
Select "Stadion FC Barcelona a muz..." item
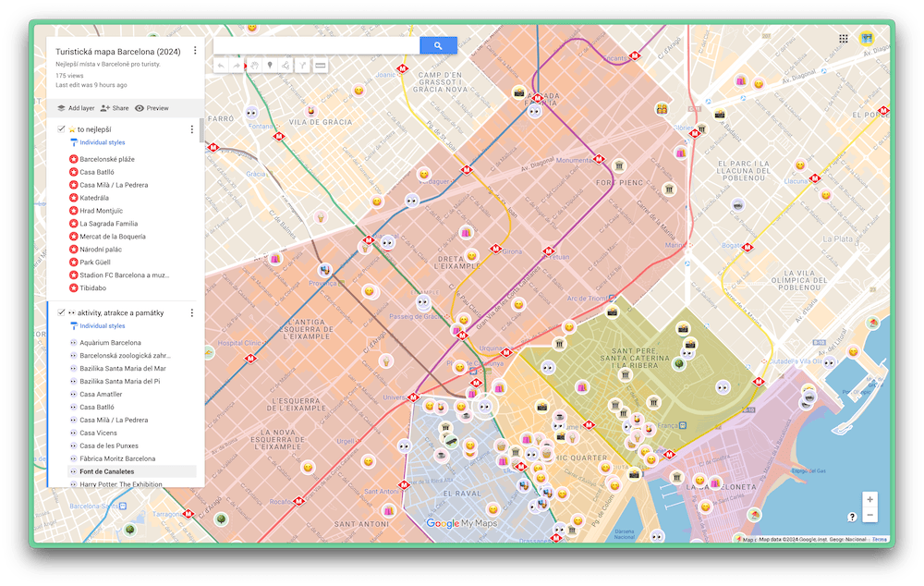(125, 275)
